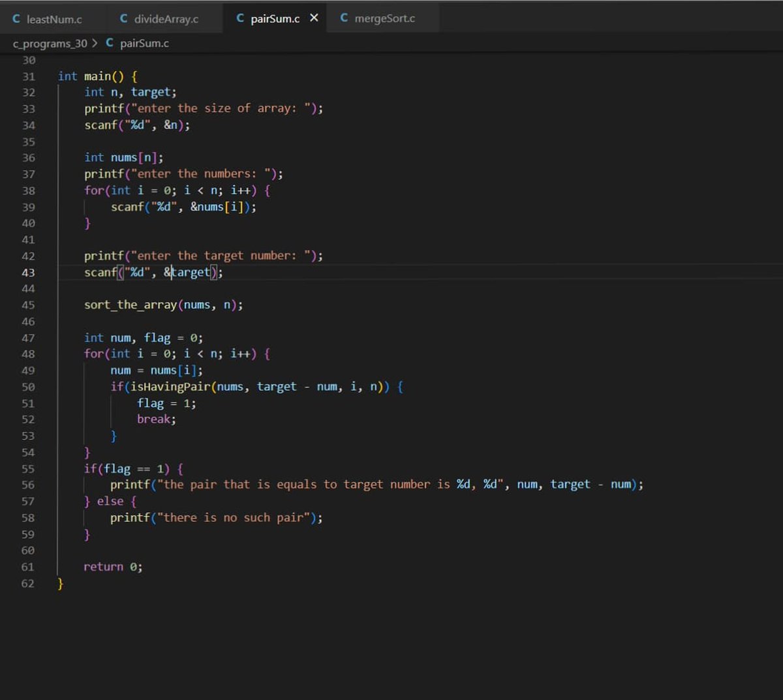Expand the chevron after c_programs_30 breadcrumb
The image size is (783, 700).
(97, 43)
